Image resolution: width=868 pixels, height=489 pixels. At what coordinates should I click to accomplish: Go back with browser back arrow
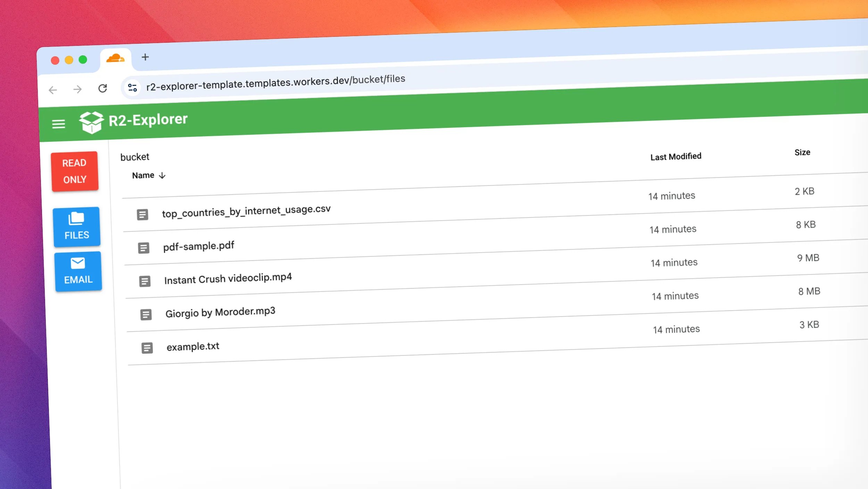(53, 90)
